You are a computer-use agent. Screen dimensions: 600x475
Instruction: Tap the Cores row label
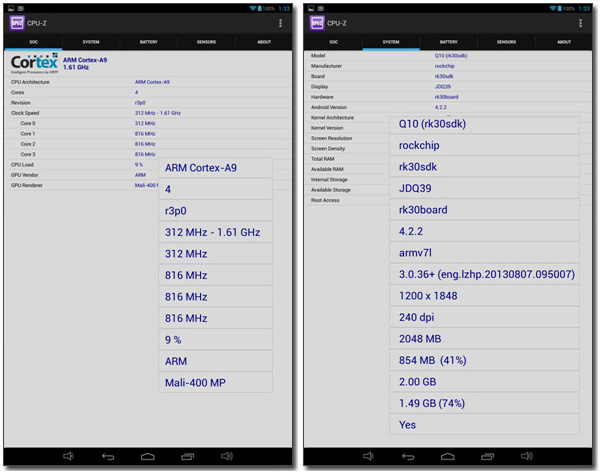point(18,93)
